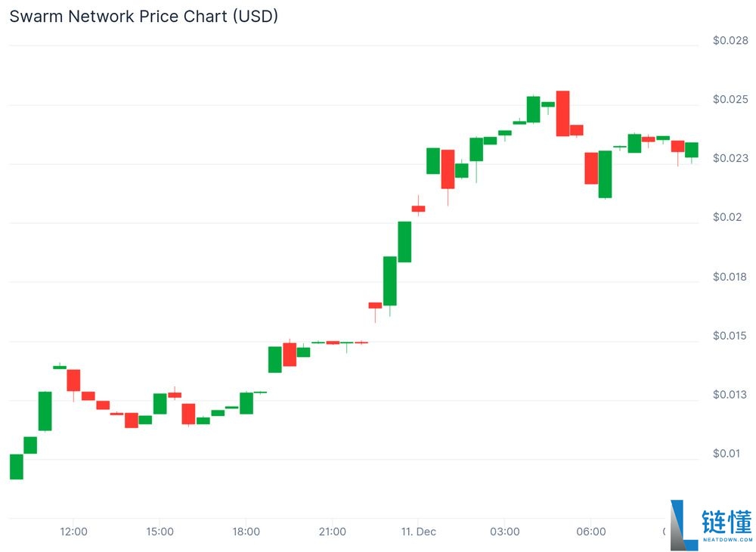Click the 21:00 time axis label
The image size is (756, 552).
[x=333, y=532]
